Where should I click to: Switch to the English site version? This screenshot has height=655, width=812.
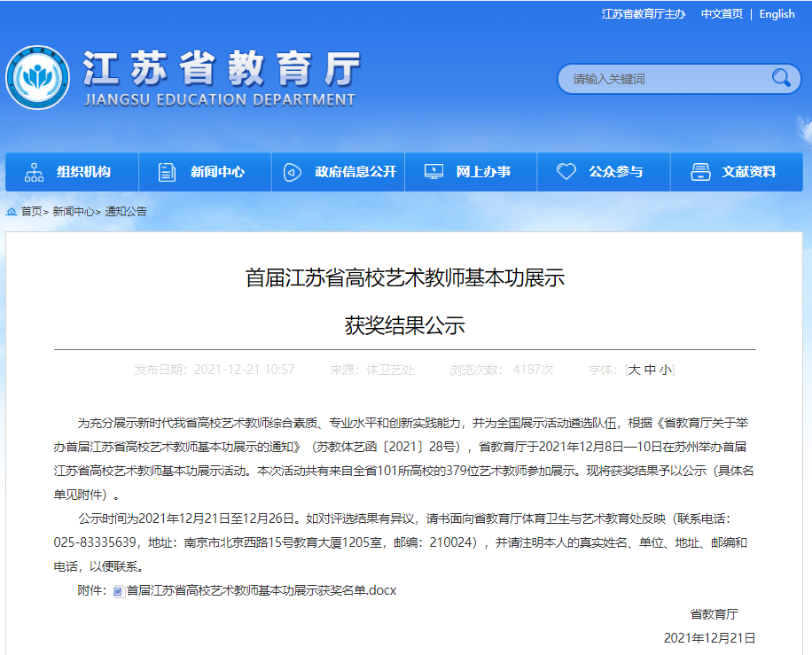coord(777,14)
